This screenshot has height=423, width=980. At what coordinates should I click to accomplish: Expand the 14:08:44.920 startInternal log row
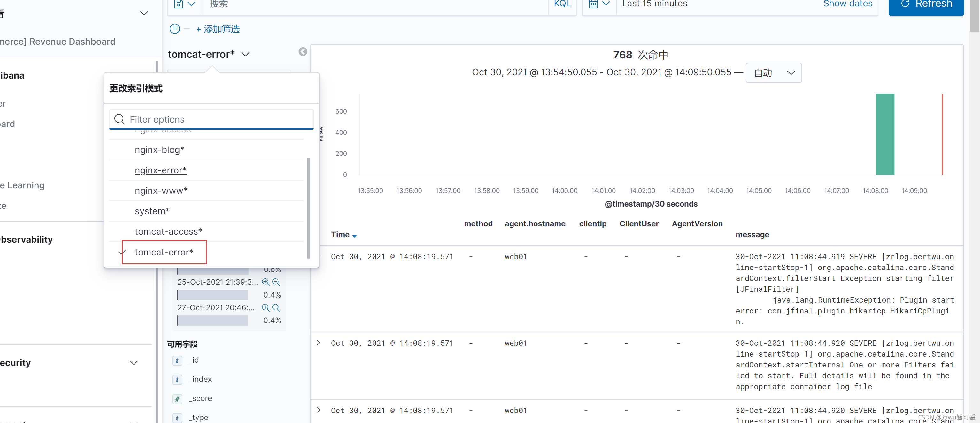[319, 343]
